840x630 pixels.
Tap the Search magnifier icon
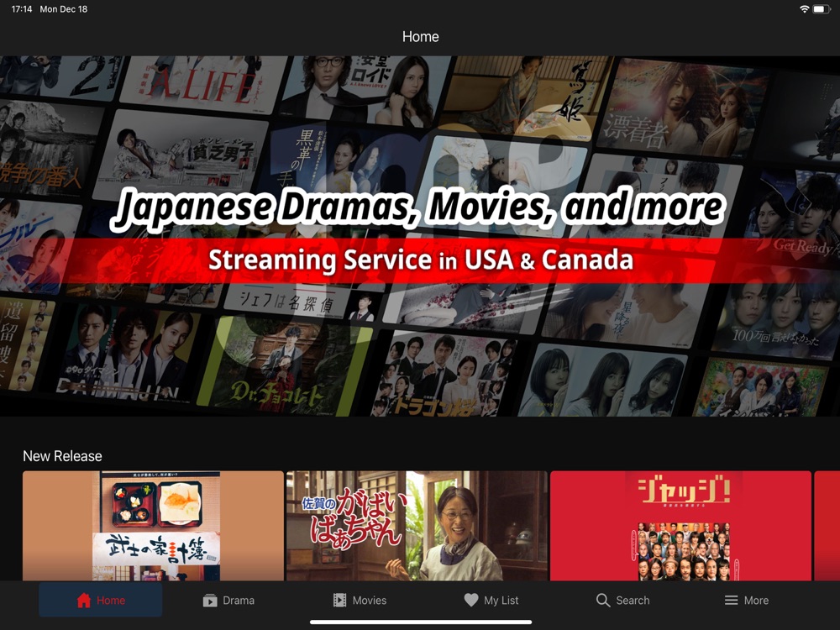tap(602, 600)
